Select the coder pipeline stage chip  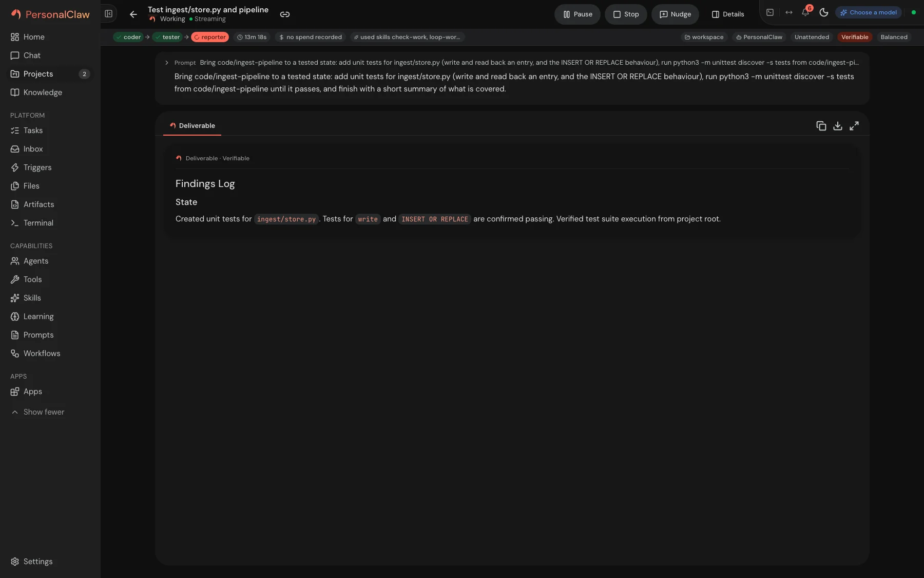pyautogui.click(x=128, y=37)
